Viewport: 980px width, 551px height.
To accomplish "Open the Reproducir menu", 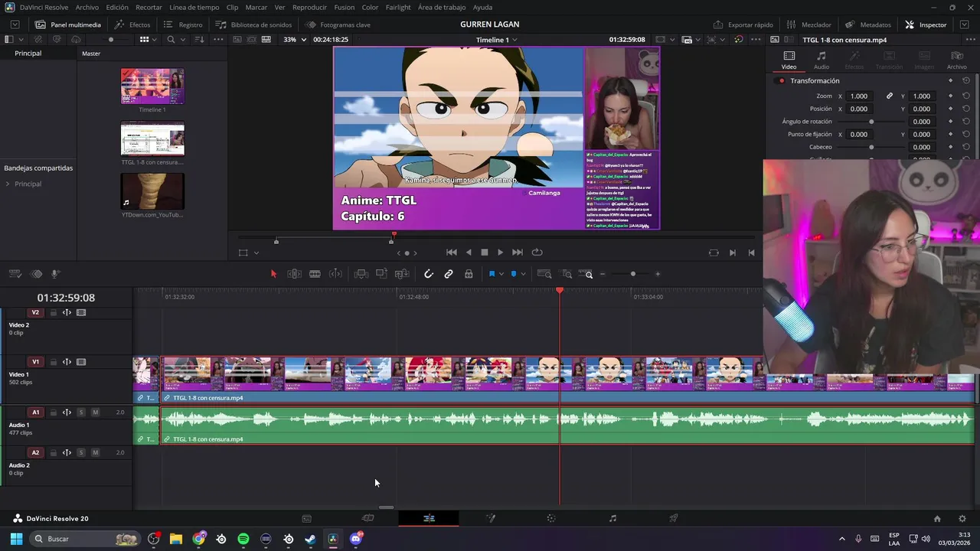I will (x=309, y=7).
